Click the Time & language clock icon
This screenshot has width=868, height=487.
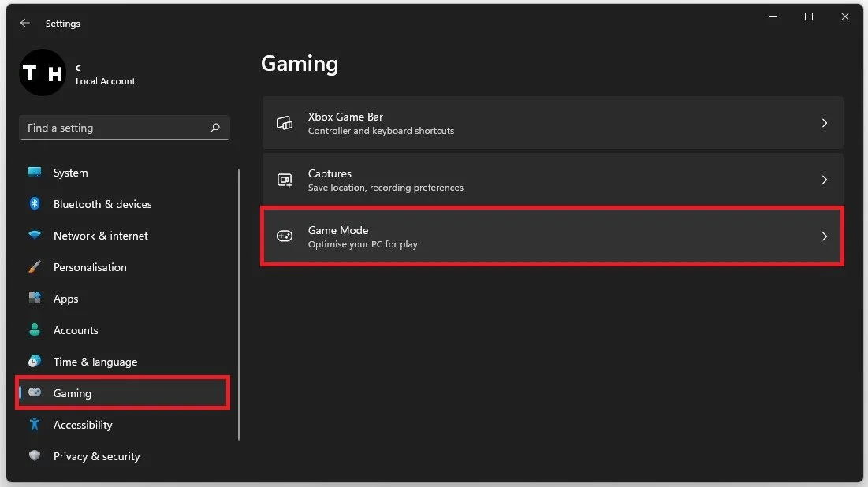pyautogui.click(x=35, y=362)
